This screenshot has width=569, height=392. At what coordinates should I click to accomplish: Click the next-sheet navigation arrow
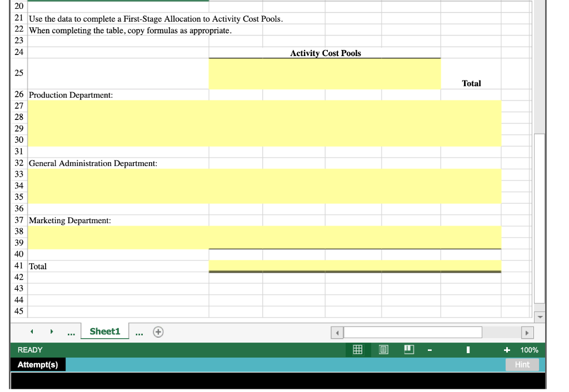[52, 331]
